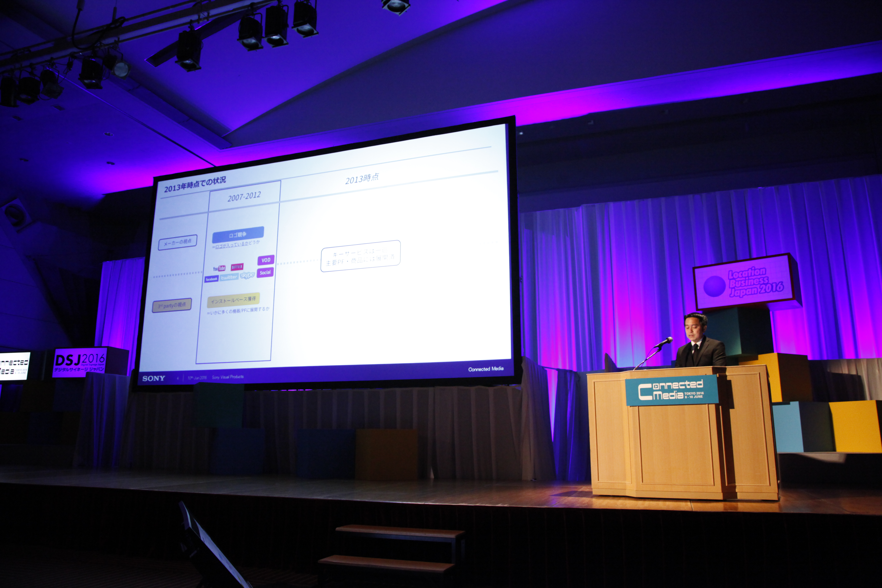Screen dimensions: 882x588
Task: Select the 3rd partyの視点 box
Action: [x=172, y=305]
